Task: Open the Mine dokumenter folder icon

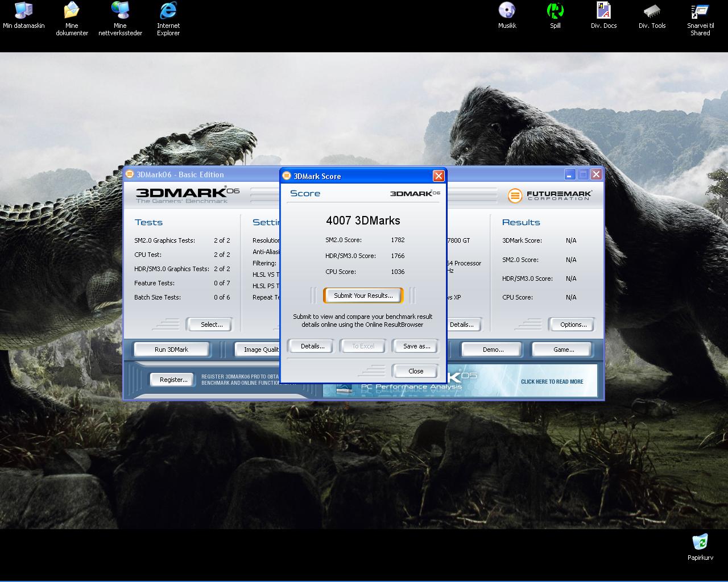Action: pyautogui.click(x=72, y=19)
